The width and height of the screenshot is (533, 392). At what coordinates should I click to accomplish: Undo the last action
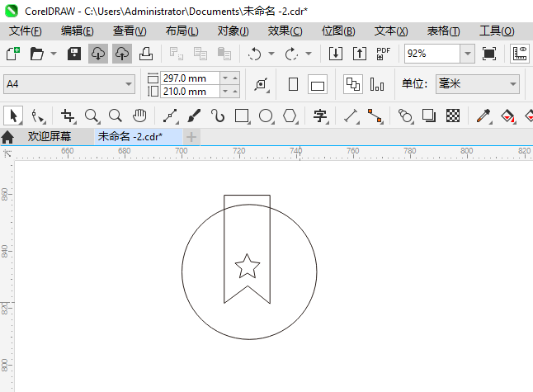pos(255,54)
